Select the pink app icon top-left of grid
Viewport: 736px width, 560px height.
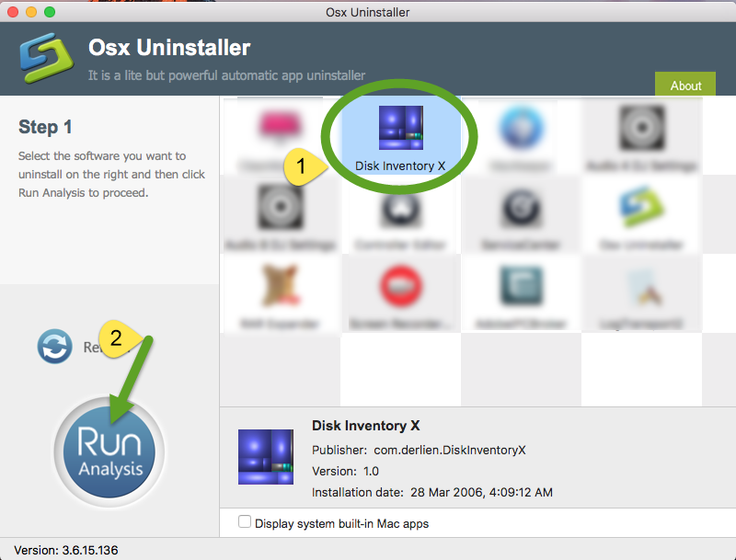[x=281, y=129]
